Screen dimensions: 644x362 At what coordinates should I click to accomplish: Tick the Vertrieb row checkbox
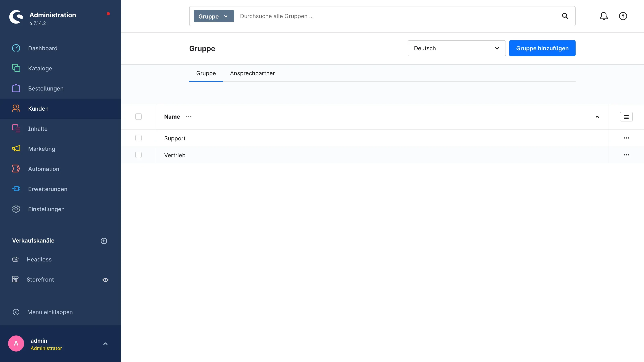click(138, 155)
